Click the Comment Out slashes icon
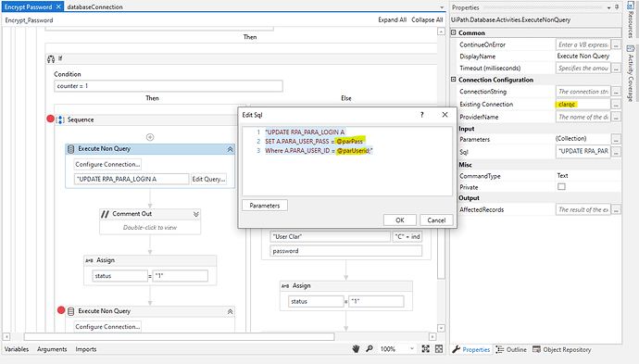Viewport: 639px width, 364px height. tap(105, 214)
